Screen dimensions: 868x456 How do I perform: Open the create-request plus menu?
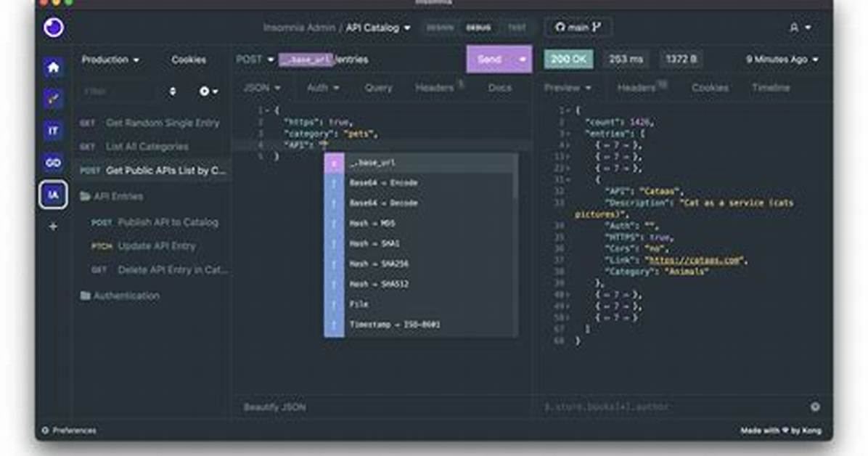[208, 91]
